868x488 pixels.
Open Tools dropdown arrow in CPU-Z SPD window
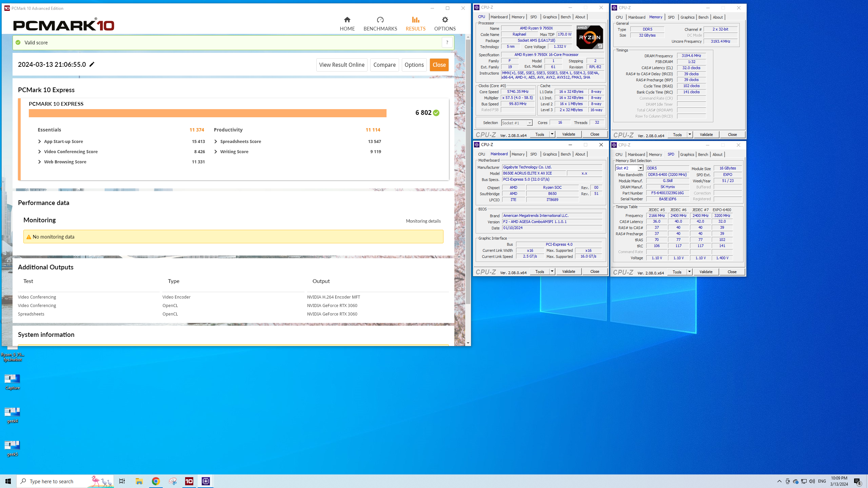[689, 272]
